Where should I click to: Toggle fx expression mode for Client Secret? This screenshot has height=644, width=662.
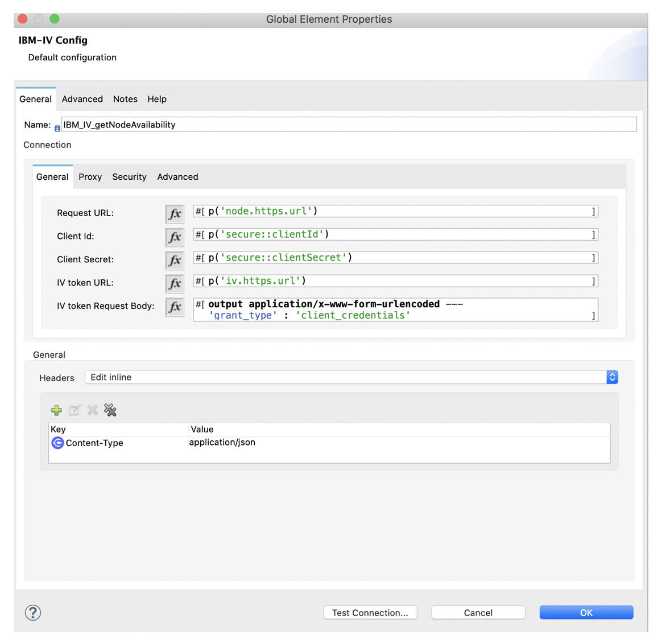pyautogui.click(x=175, y=260)
